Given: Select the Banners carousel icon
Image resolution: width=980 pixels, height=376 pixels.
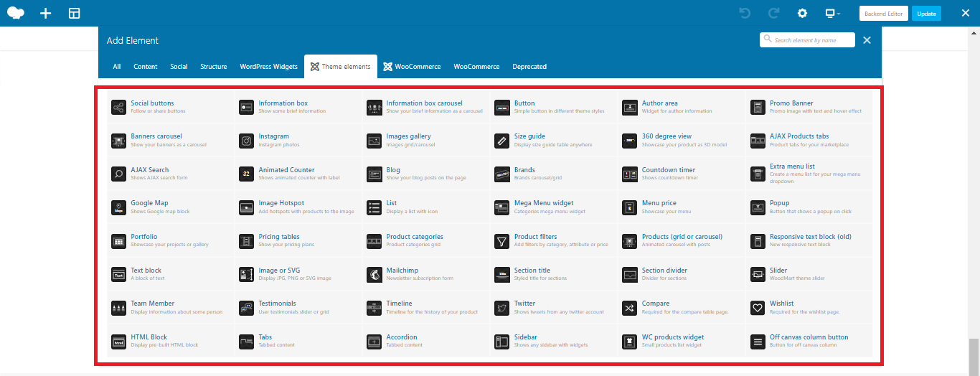Looking at the screenshot, I should [118, 141].
